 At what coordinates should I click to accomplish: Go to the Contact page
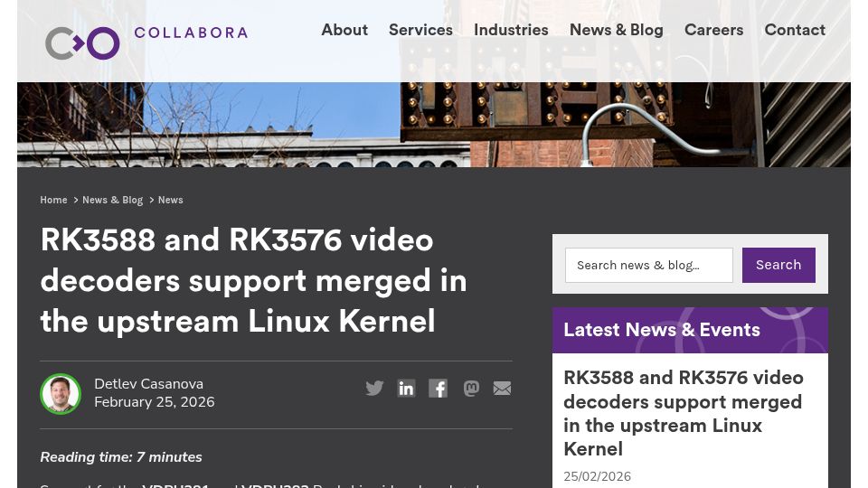[x=795, y=30]
